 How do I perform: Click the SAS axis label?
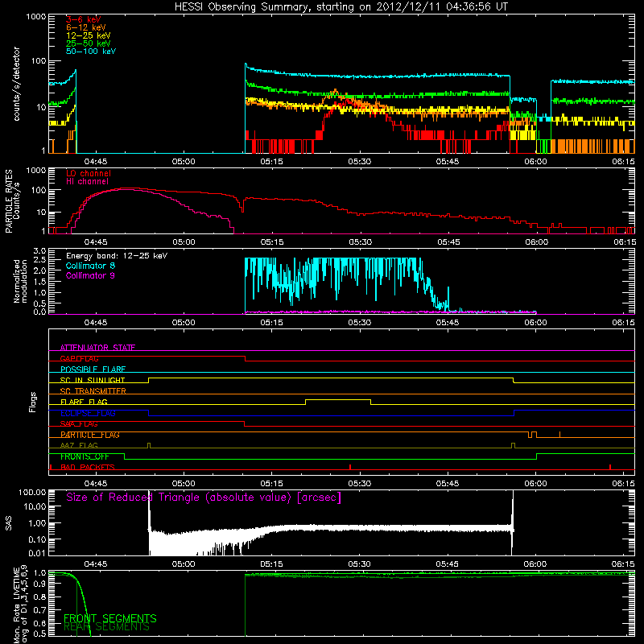click(x=9, y=523)
